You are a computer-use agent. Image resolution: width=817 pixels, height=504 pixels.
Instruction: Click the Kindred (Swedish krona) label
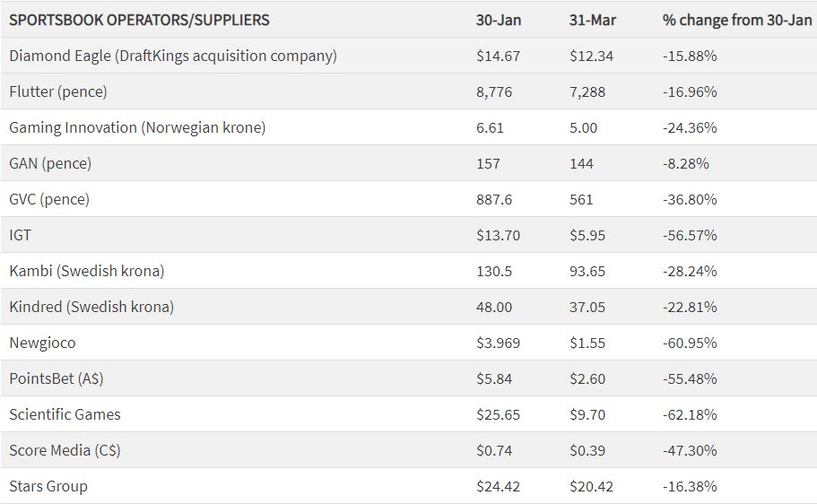click(91, 307)
